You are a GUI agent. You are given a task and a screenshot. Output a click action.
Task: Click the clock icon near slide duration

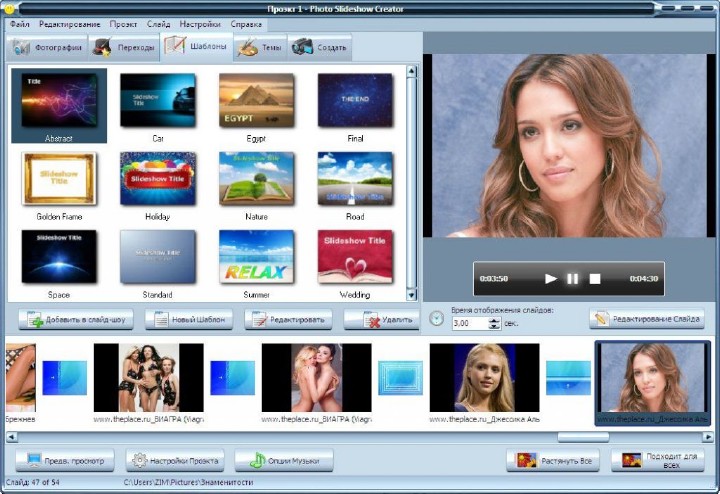pos(436,319)
